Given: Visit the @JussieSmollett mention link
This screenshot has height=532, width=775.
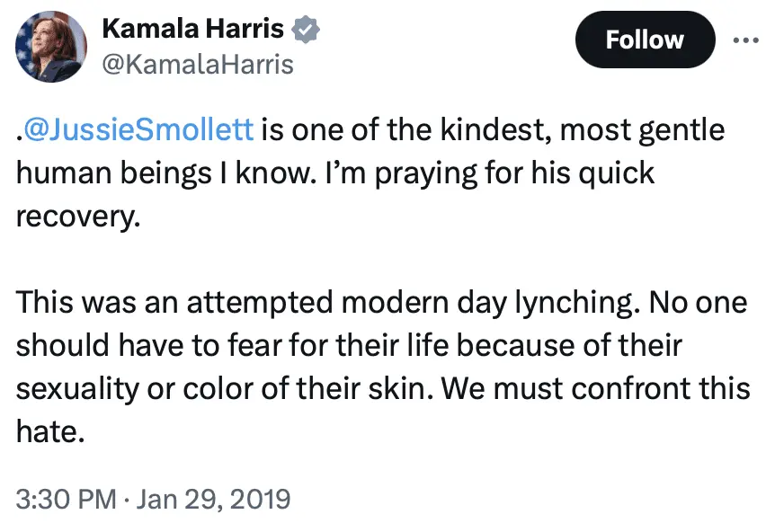Looking at the screenshot, I should [x=138, y=129].
